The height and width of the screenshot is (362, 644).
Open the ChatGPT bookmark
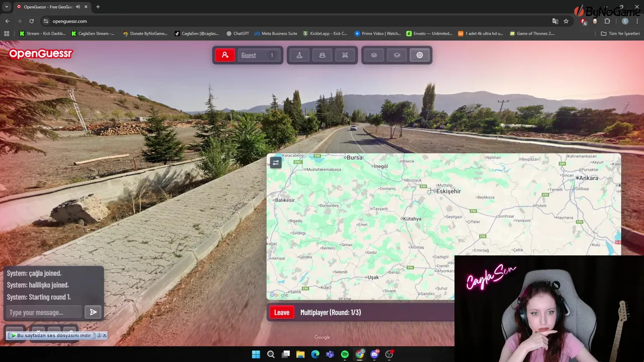tap(237, 34)
